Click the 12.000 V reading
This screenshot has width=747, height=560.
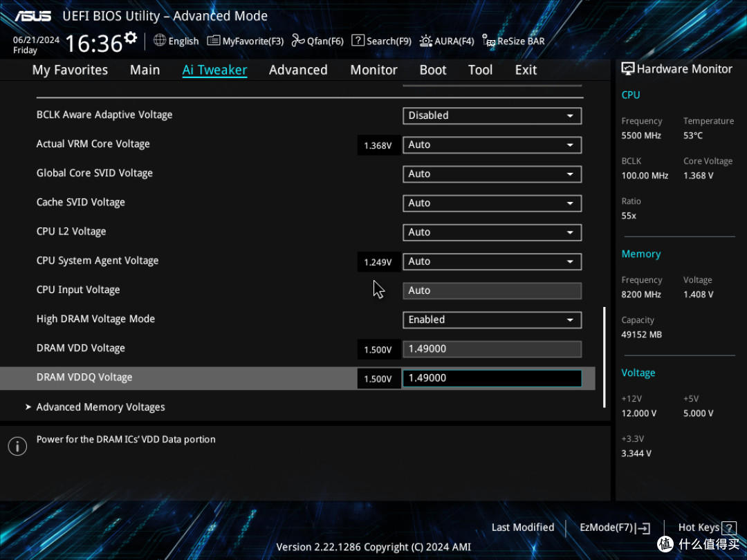(x=639, y=413)
